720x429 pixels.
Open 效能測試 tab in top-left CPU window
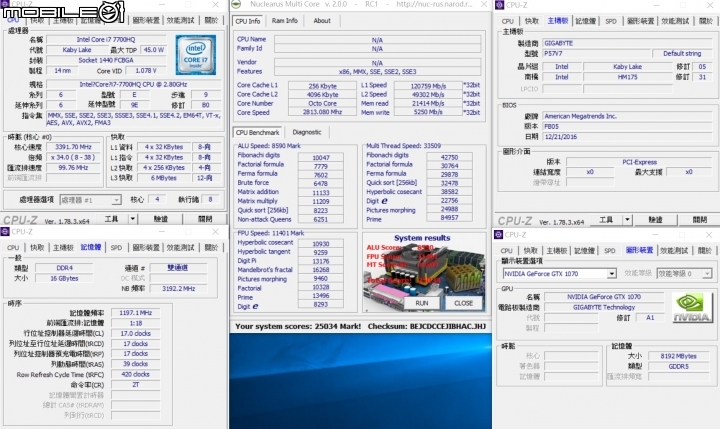point(180,20)
